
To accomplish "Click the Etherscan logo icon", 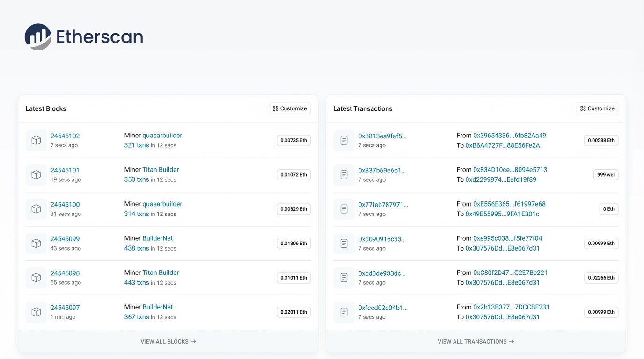I will (x=38, y=37).
